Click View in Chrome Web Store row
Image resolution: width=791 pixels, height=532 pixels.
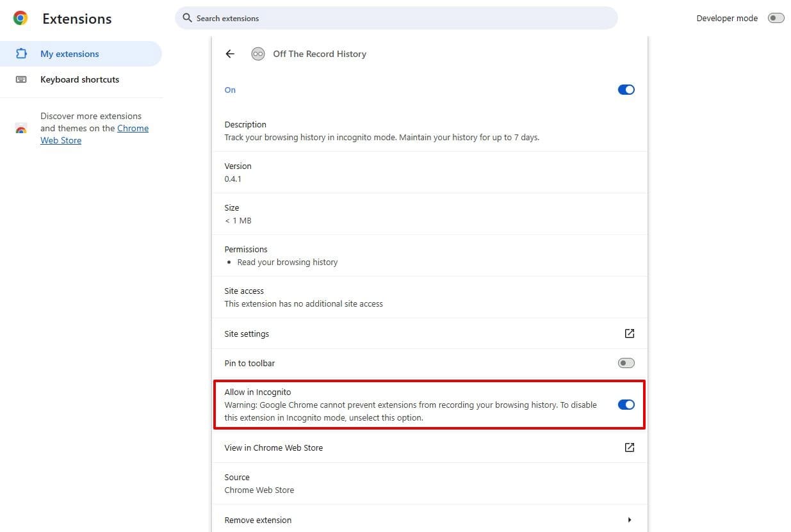[273, 447]
